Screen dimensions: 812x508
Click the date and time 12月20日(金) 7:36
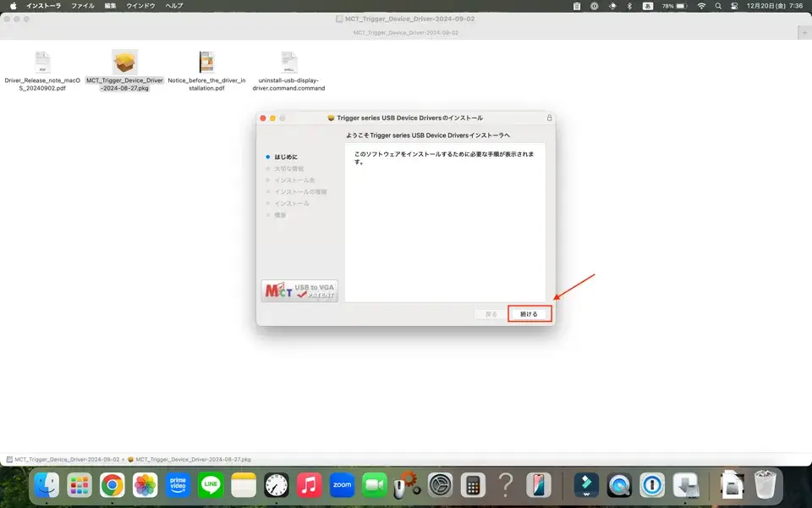(774, 6)
